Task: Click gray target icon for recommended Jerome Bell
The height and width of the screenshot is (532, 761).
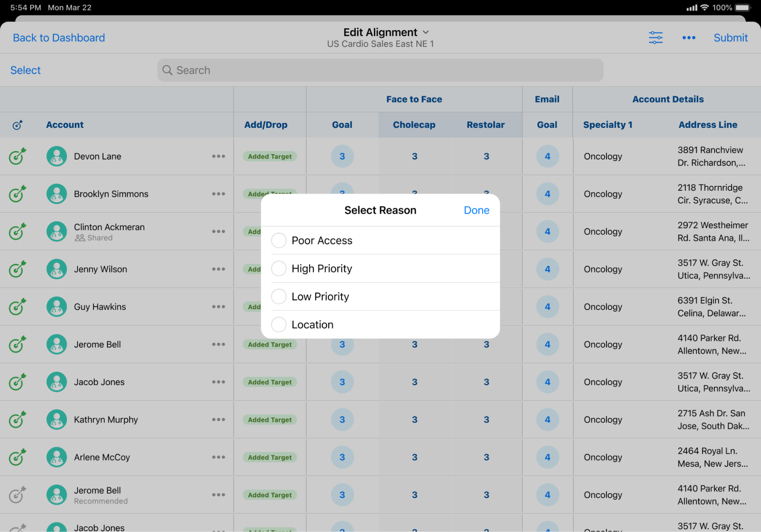Action: pos(18,495)
